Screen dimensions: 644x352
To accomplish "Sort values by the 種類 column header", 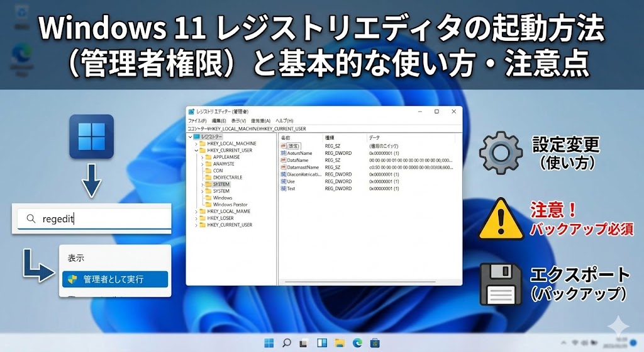I will (x=330, y=138).
